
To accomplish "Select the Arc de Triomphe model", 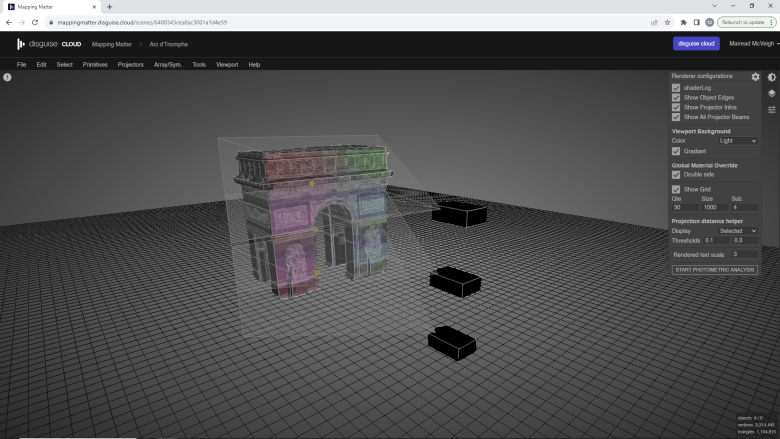I will [x=312, y=220].
